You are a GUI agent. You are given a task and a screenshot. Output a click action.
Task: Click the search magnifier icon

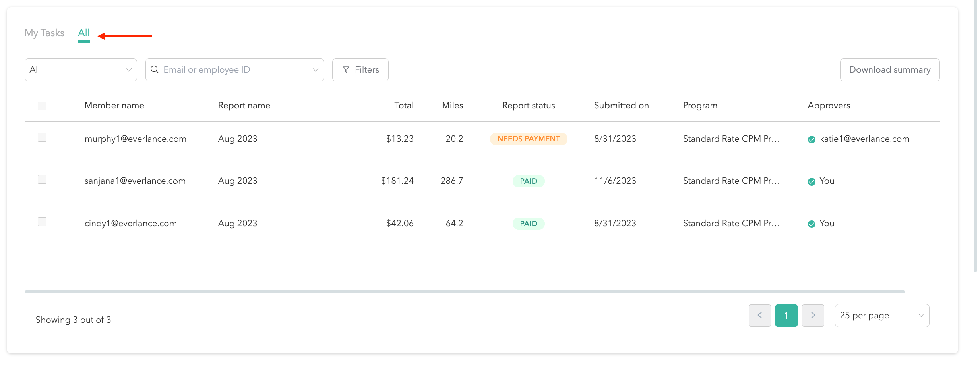point(155,69)
